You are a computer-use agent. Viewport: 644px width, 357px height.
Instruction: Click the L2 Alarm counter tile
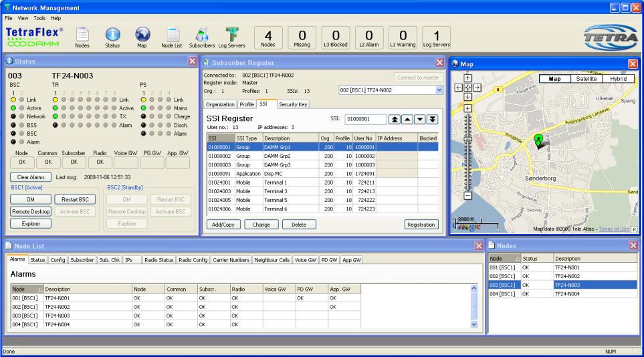(x=369, y=38)
